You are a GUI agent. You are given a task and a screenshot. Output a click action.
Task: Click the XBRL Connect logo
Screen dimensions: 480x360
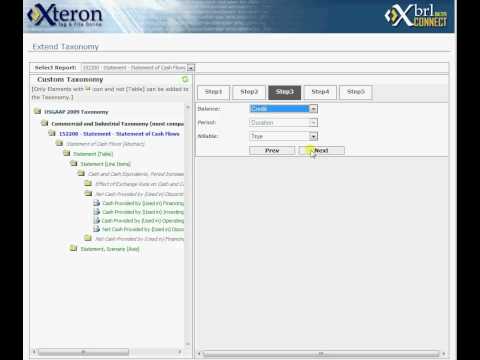point(416,16)
